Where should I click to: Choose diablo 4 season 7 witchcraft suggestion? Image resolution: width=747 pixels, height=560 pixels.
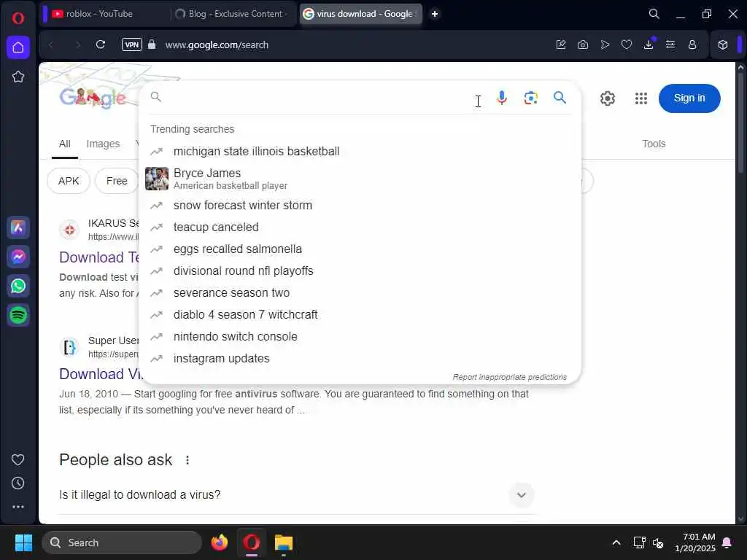360,315
